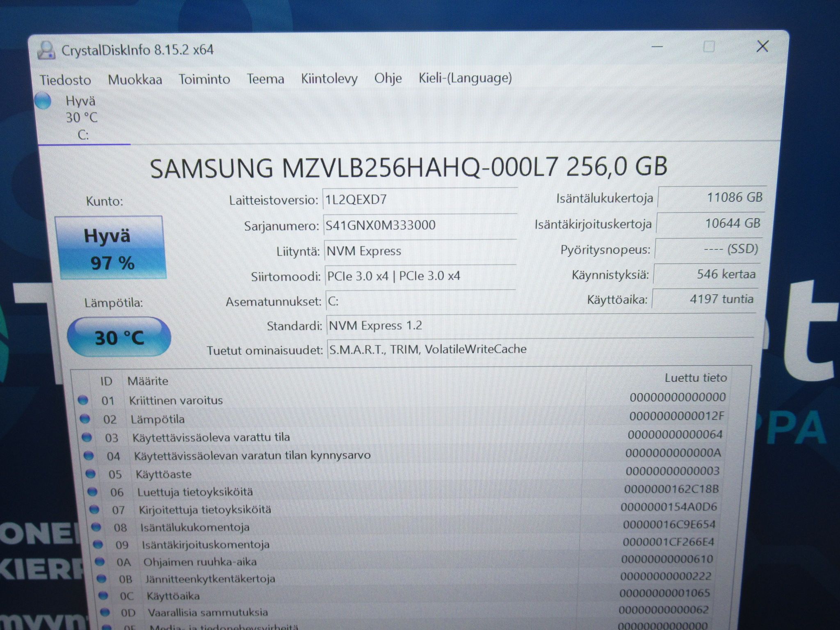
Task: Click the Tuetut ominaisuudet field S.M.A.R.T., TRIM
Action: tap(541, 349)
